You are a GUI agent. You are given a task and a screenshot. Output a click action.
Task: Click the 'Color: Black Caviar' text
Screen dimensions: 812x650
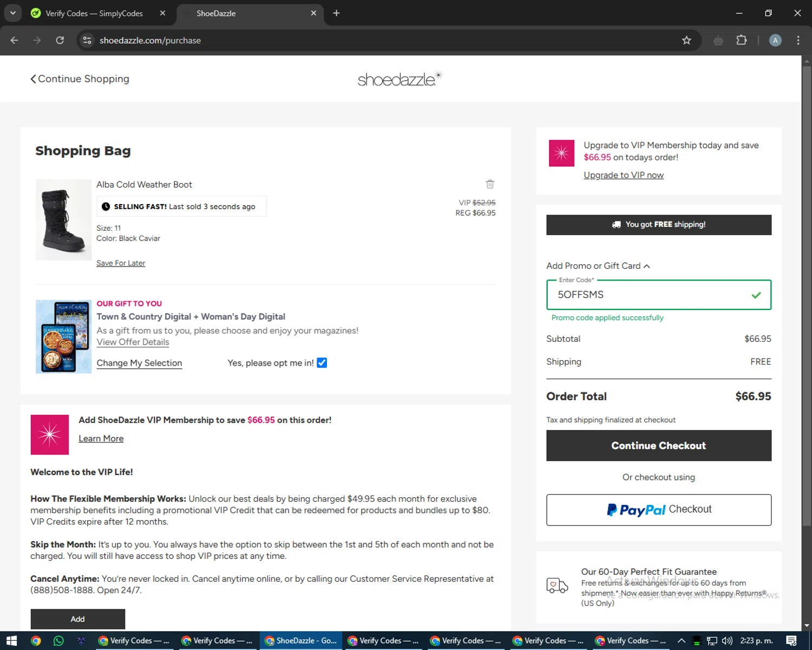[x=128, y=238]
